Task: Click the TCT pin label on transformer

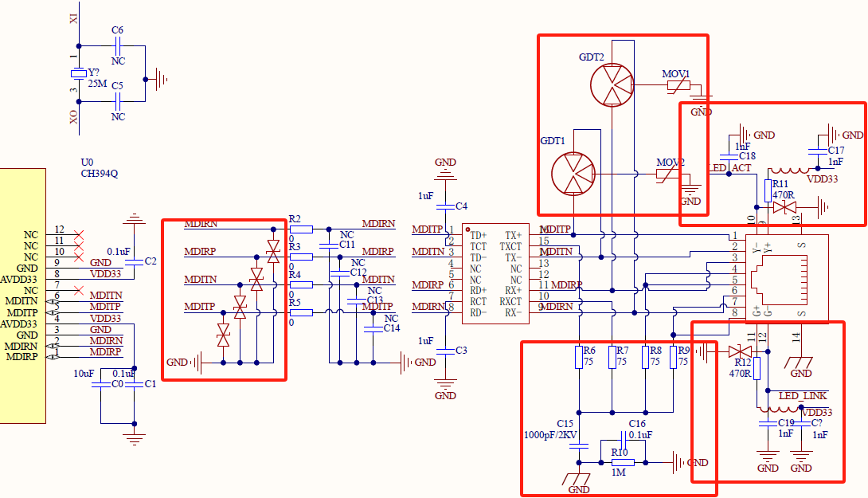Action: click(479, 246)
